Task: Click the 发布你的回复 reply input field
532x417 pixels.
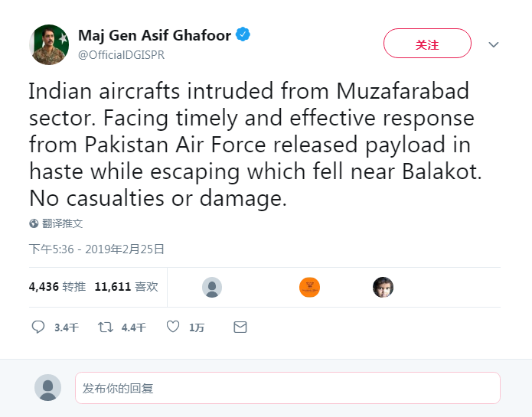Action: pyautogui.click(x=287, y=388)
